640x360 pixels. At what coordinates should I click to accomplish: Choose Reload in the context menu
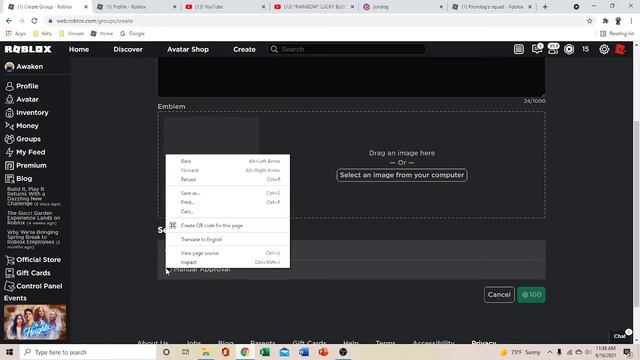point(228,179)
